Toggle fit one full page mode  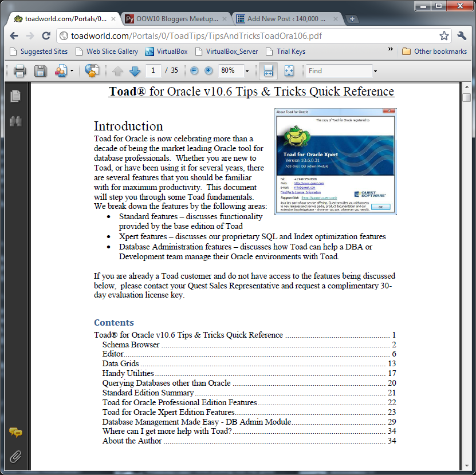[x=289, y=71]
